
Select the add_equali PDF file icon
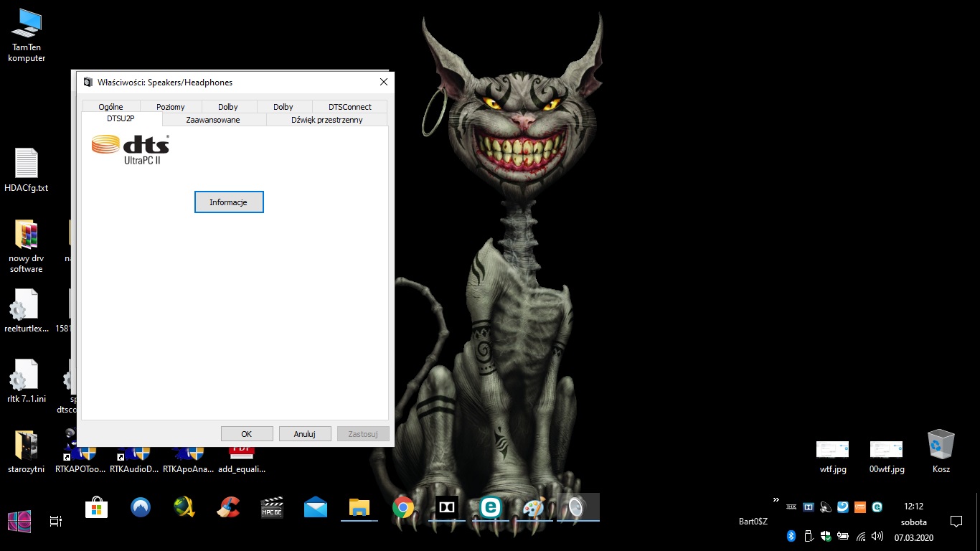[242, 459]
